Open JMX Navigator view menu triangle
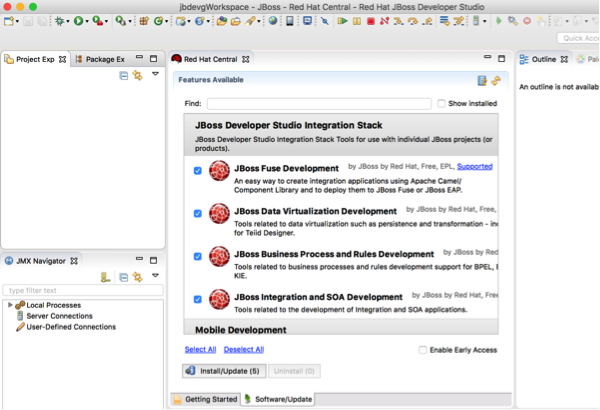The width and height of the screenshot is (600, 410). [x=155, y=275]
